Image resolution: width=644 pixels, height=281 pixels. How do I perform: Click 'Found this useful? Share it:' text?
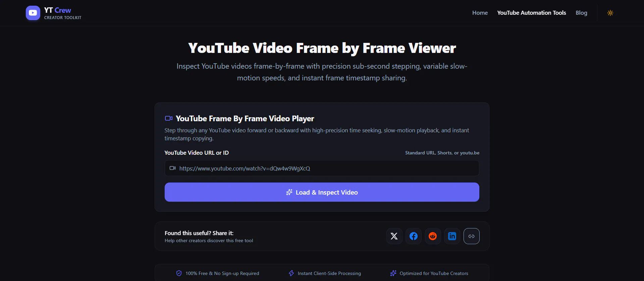[x=199, y=233]
